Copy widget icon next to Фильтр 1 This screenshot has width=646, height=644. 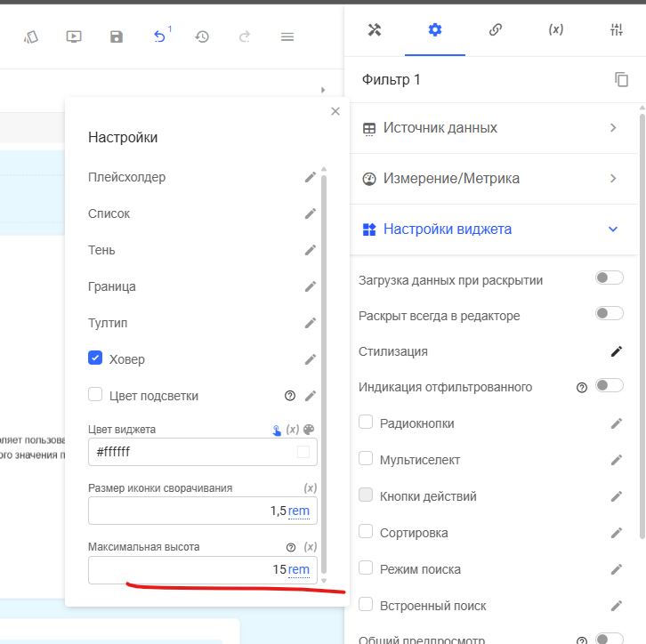(621, 80)
